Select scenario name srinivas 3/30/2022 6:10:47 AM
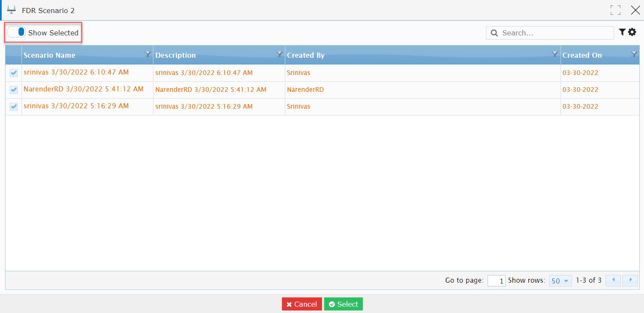Viewport: 644px width, 313px height. (x=76, y=72)
